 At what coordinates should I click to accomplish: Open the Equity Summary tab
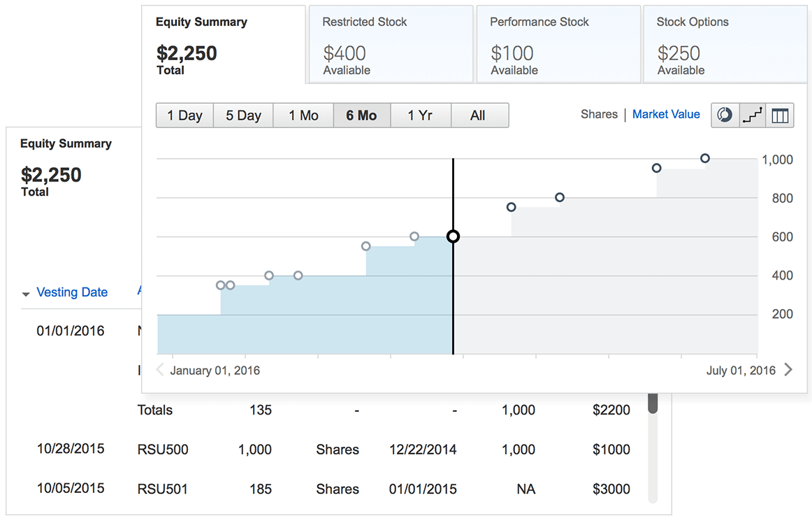click(223, 45)
